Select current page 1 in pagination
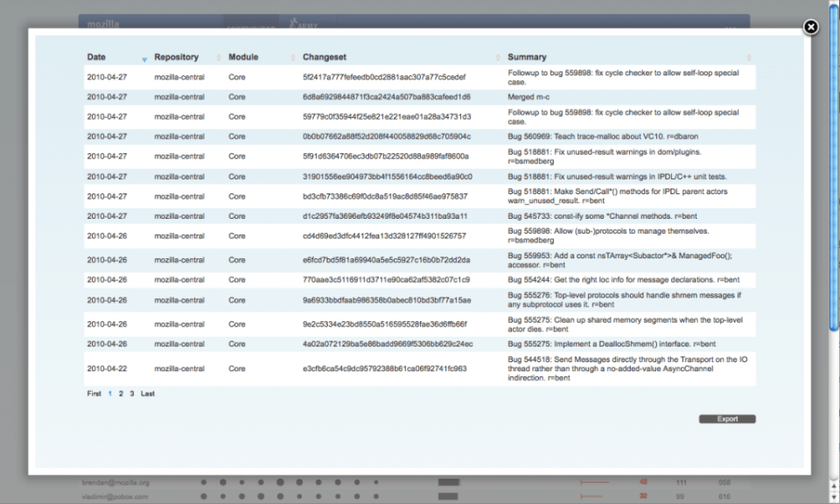840x504 pixels. pyautogui.click(x=109, y=394)
